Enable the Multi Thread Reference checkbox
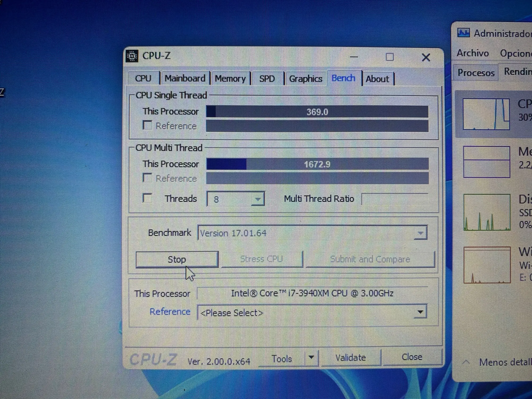 point(147,178)
